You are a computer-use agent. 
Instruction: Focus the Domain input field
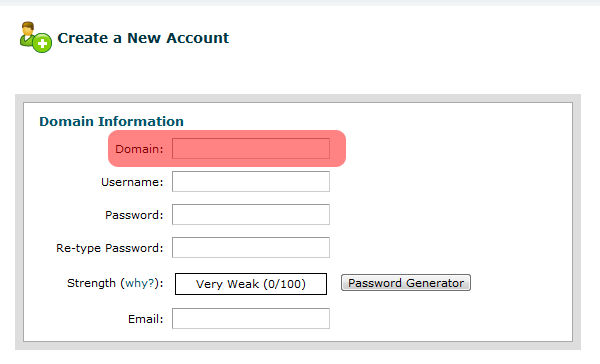pos(251,149)
